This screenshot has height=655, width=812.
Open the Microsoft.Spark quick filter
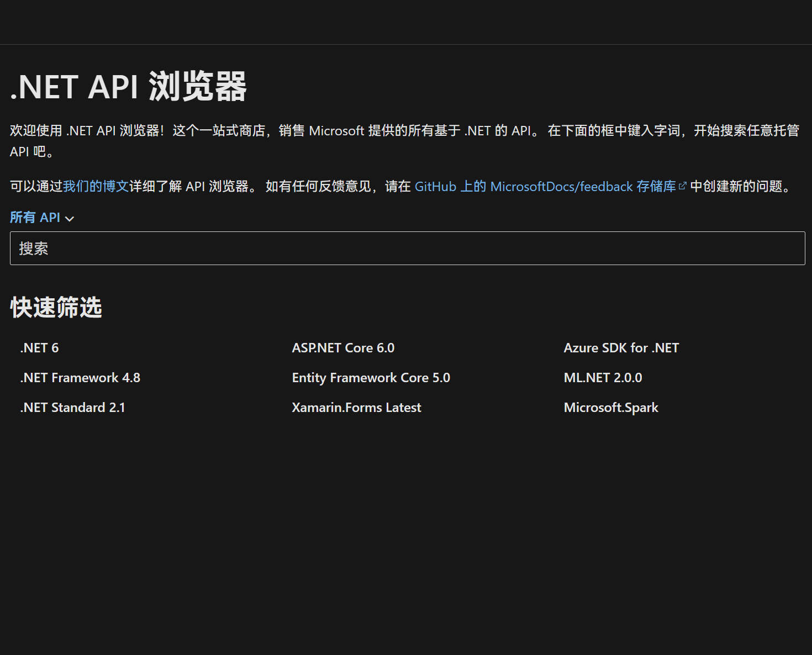(x=611, y=408)
